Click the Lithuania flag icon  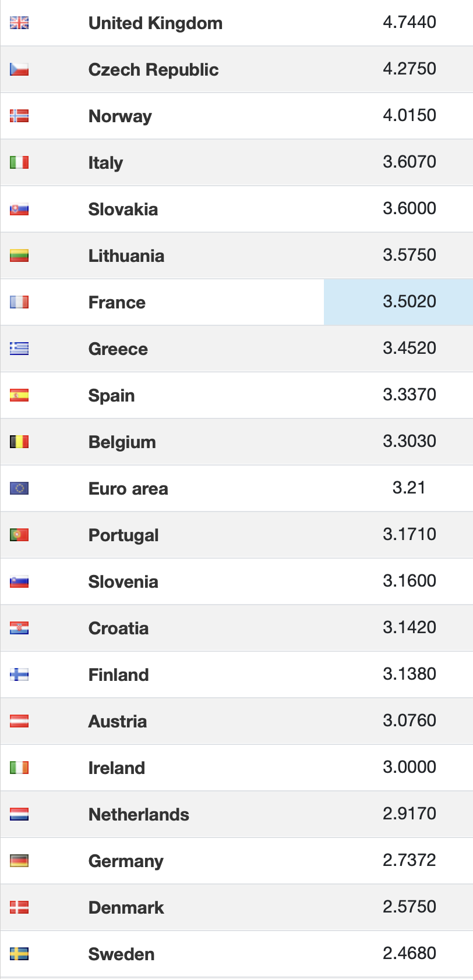click(x=19, y=255)
